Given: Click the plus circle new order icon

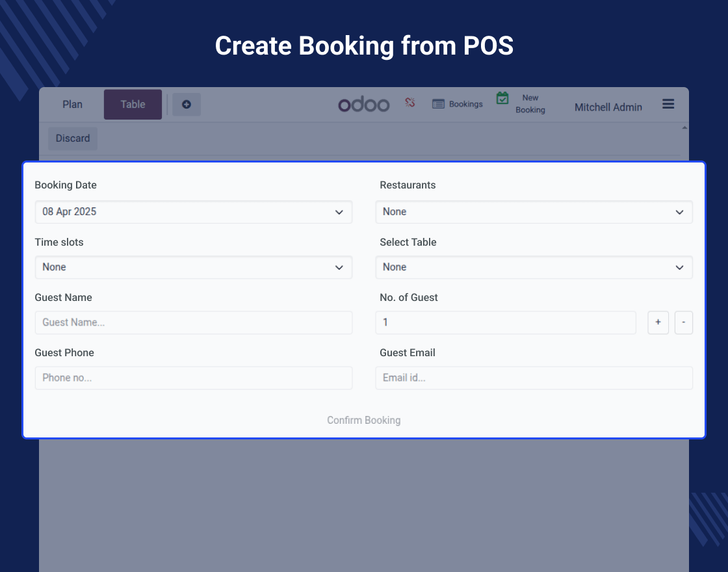Looking at the screenshot, I should (186, 105).
